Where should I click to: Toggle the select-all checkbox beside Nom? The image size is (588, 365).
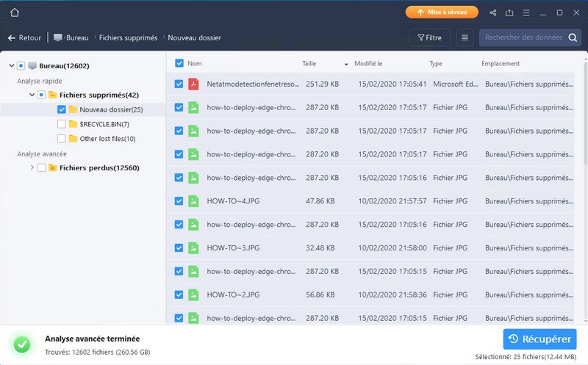coord(179,64)
